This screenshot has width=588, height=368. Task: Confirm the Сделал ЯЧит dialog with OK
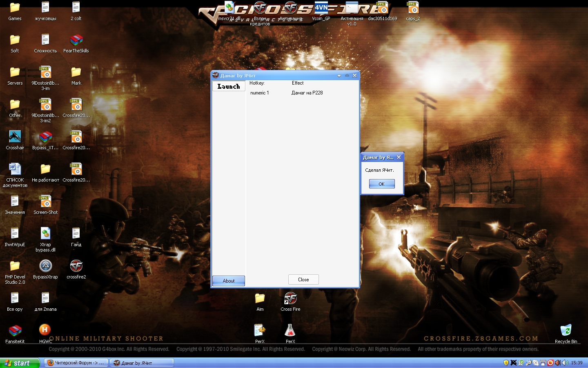pyautogui.click(x=382, y=184)
